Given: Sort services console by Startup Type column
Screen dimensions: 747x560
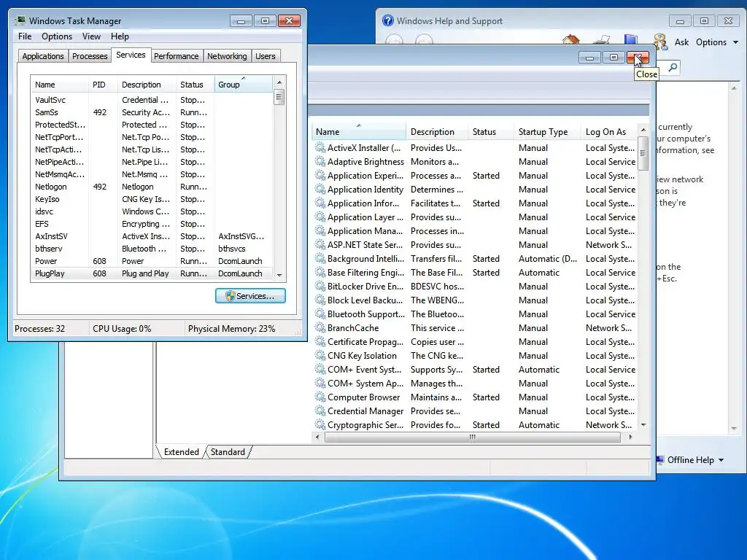Looking at the screenshot, I should click(547, 132).
